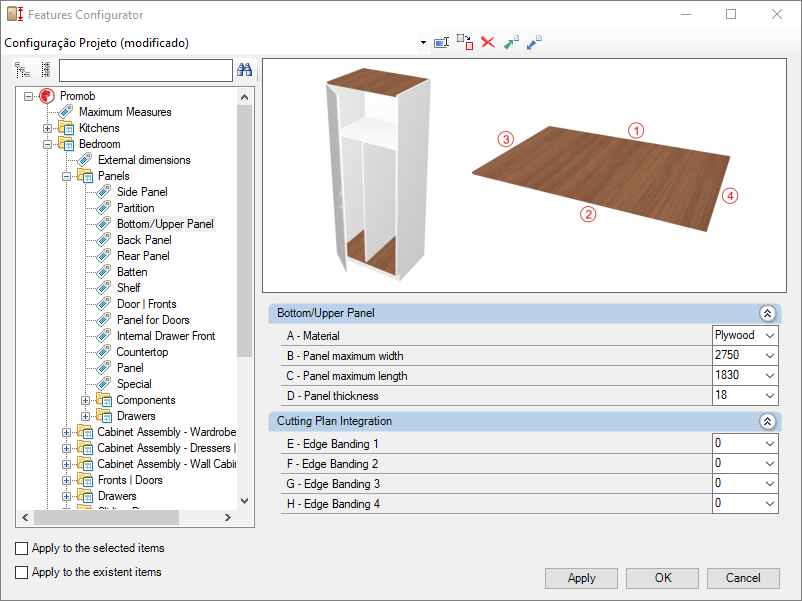Open the Material dropdown showing Plywood
The width and height of the screenshot is (802, 601).
(745, 336)
